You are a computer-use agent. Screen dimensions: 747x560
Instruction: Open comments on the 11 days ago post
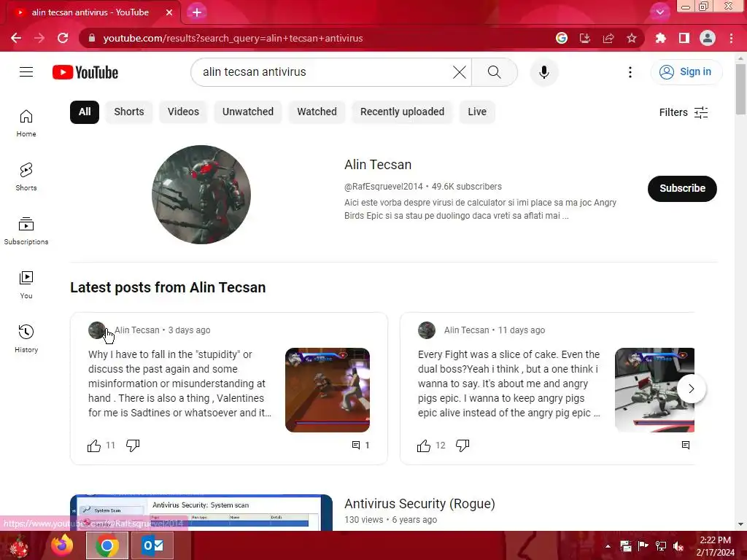[x=686, y=446]
